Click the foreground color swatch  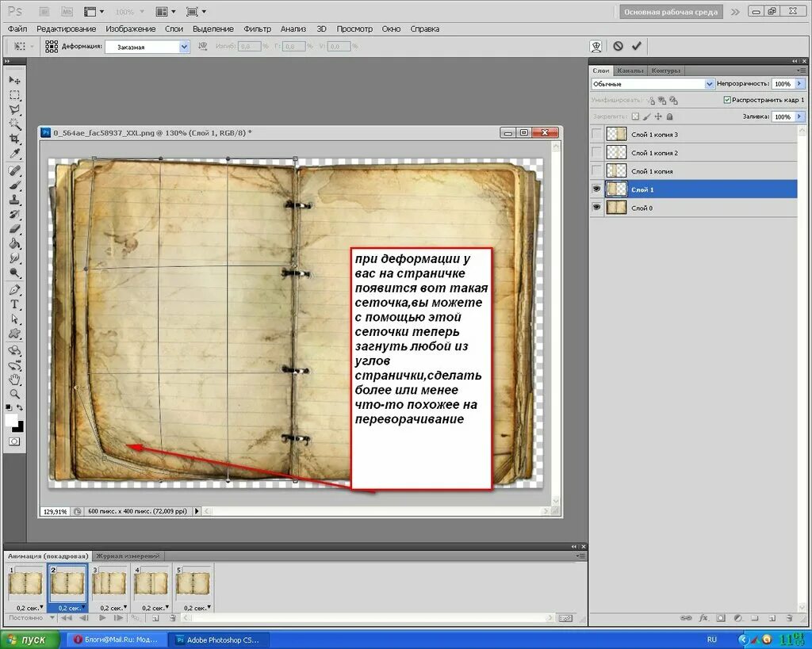(11, 420)
